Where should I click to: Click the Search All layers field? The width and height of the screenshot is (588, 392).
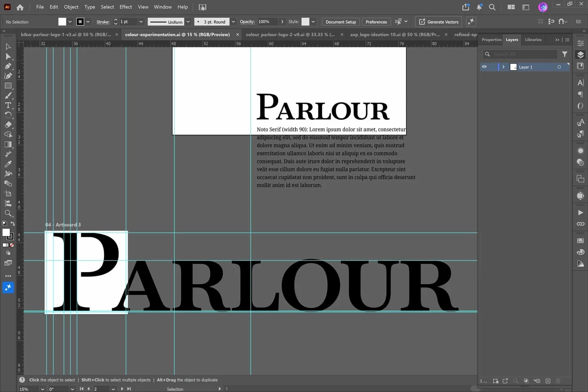tap(521, 54)
